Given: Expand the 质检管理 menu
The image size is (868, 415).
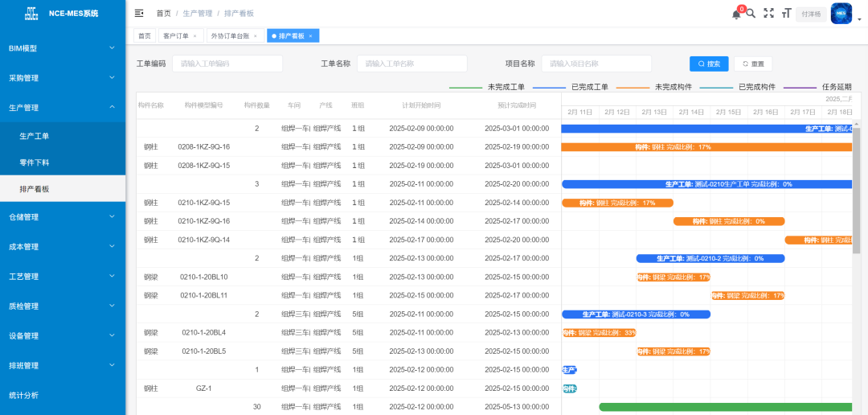Looking at the screenshot, I should (x=63, y=306).
